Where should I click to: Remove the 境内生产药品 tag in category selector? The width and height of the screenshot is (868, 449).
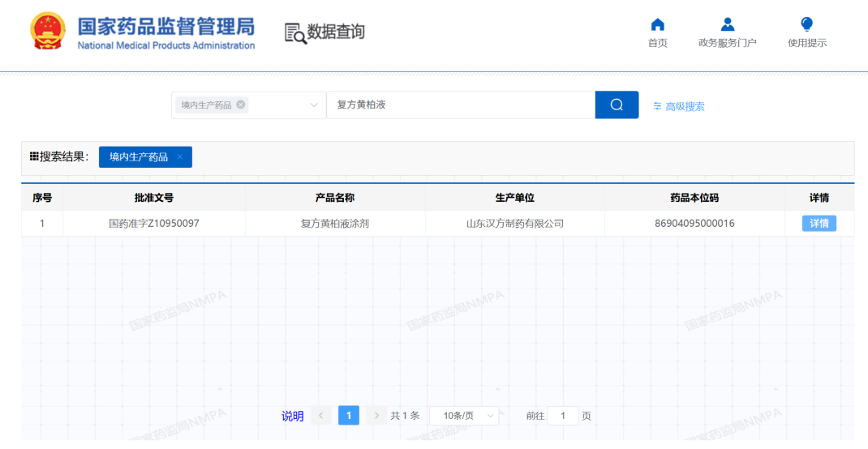(241, 105)
